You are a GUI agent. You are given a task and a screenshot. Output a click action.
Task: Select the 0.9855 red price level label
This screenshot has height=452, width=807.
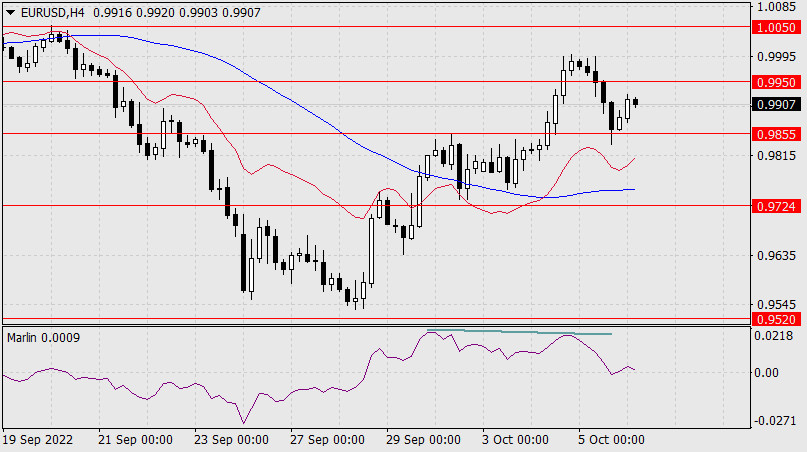(777, 133)
